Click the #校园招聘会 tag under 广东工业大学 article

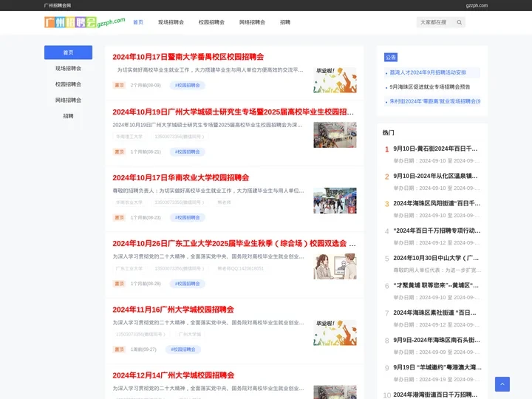pos(187,284)
